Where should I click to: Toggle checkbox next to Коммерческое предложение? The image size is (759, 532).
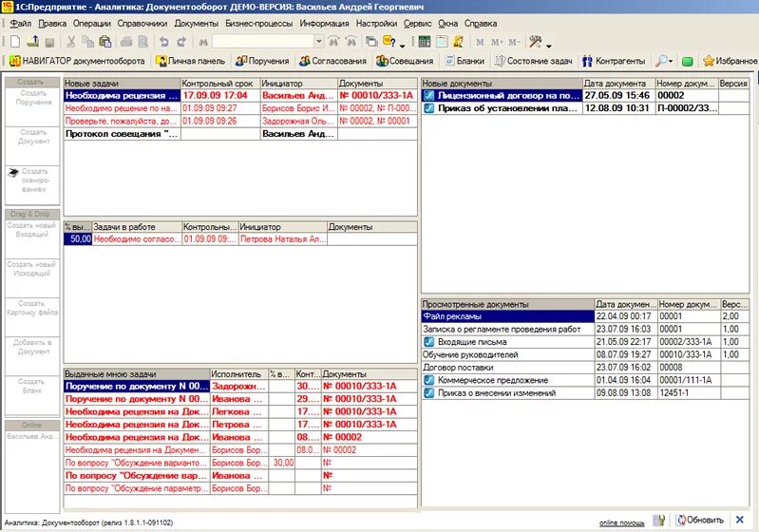428,381
